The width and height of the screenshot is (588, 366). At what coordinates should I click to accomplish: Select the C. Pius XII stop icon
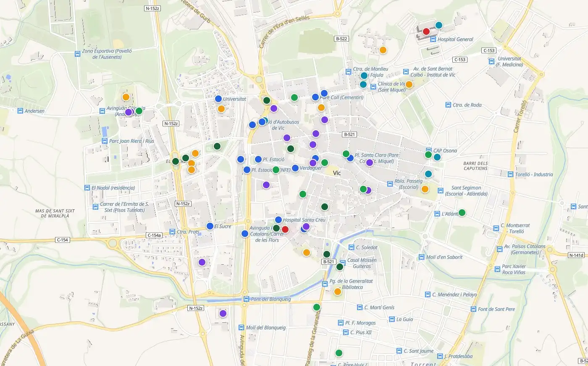pyautogui.click(x=346, y=332)
